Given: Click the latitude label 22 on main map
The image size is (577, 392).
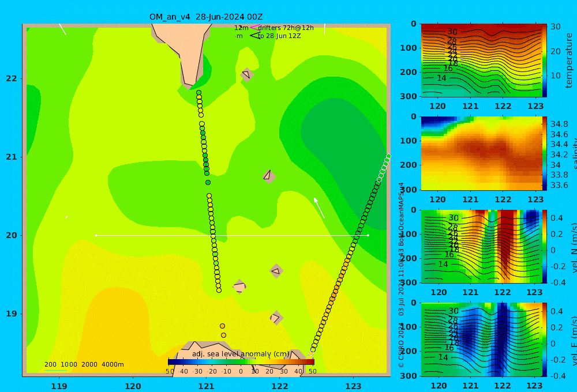Looking at the screenshot, I should [x=12, y=78].
